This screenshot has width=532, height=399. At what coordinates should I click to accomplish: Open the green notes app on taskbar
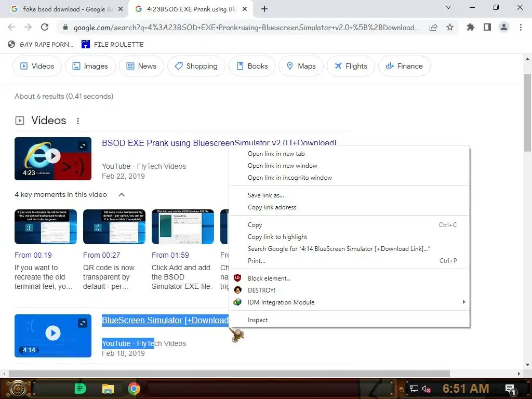click(x=81, y=389)
